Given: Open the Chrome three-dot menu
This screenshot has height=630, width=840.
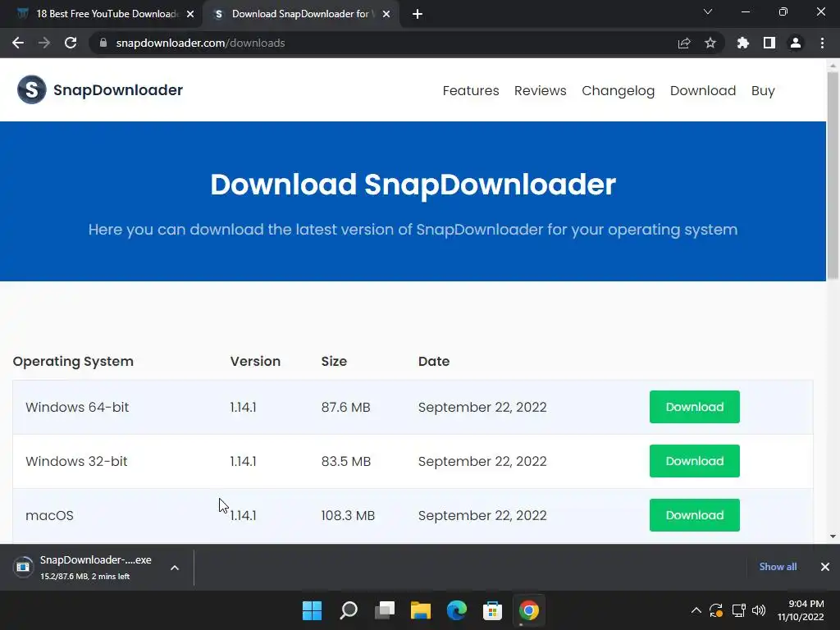Looking at the screenshot, I should pyautogui.click(x=822, y=43).
